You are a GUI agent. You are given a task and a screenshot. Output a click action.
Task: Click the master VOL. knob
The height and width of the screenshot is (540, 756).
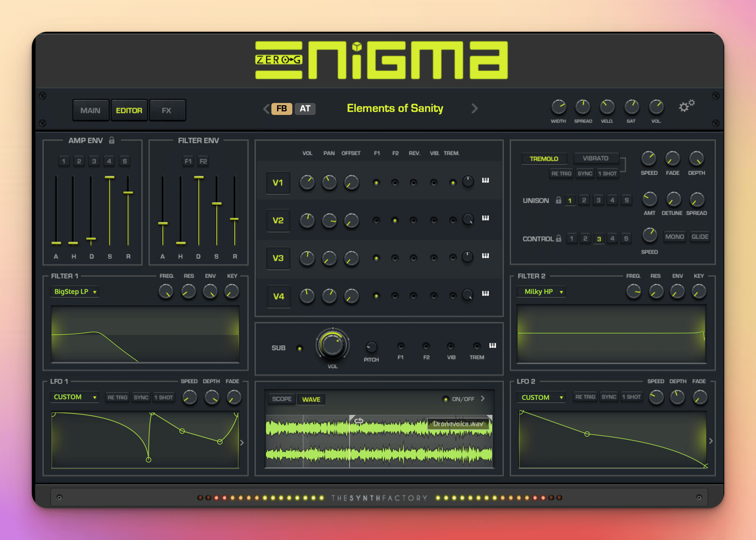tap(656, 107)
